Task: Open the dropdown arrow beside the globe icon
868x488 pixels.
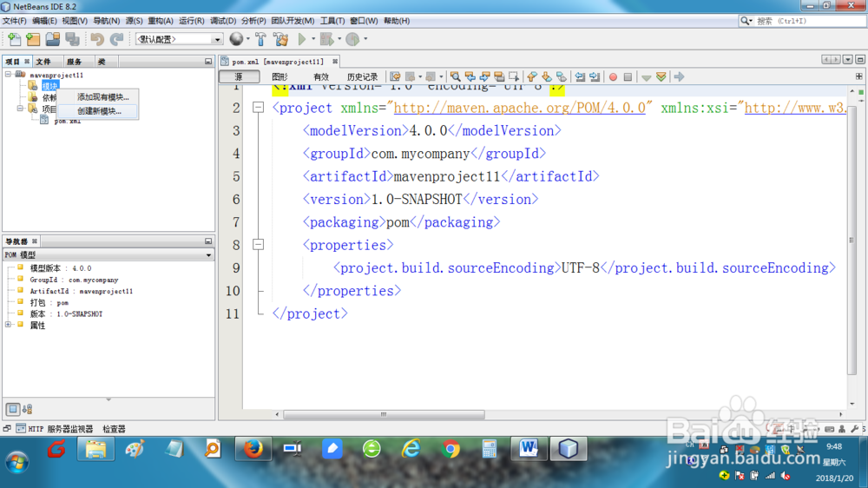Action: 248,39
